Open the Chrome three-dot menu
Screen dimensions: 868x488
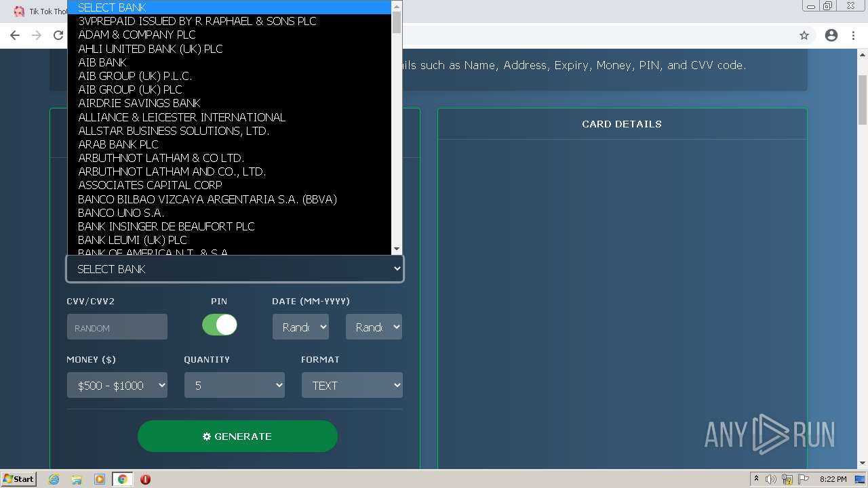(853, 35)
